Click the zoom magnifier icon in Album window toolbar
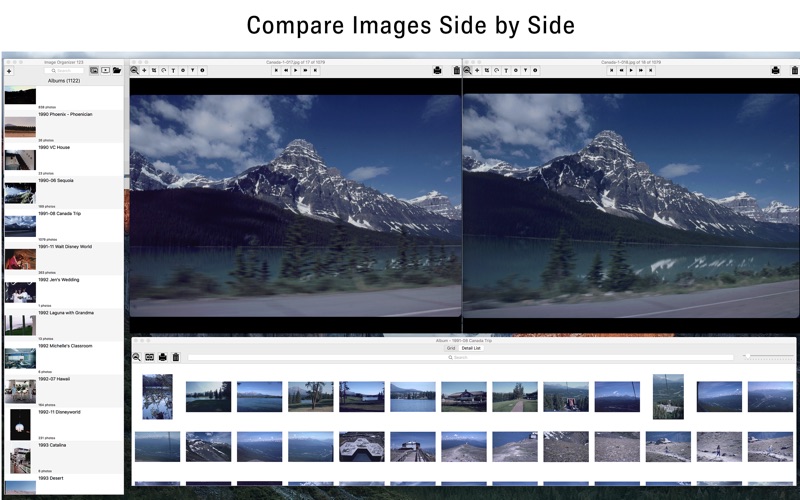 (x=136, y=357)
